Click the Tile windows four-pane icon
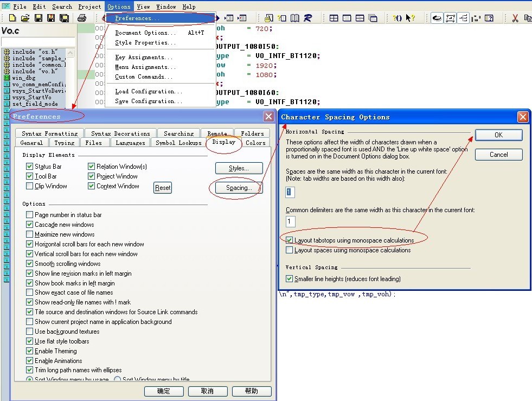This screenshot has height=401, width=532. (334, 18)
